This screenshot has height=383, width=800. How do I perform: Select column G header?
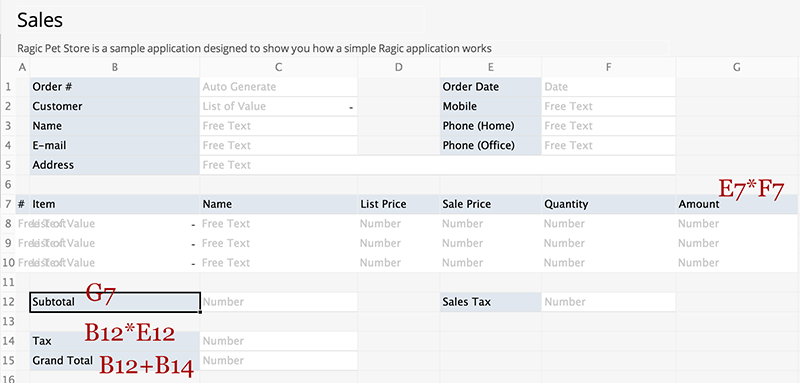tap(736, 67)
